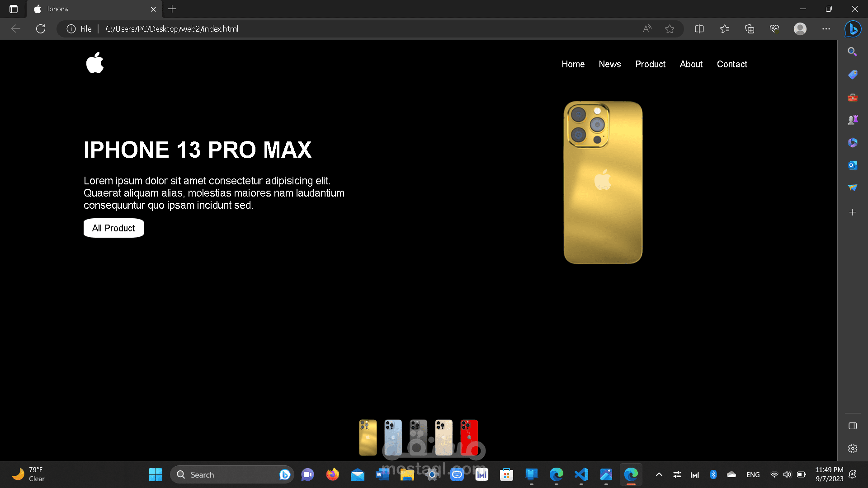
Task: Open the Favorites list
Action: [725, 29]
